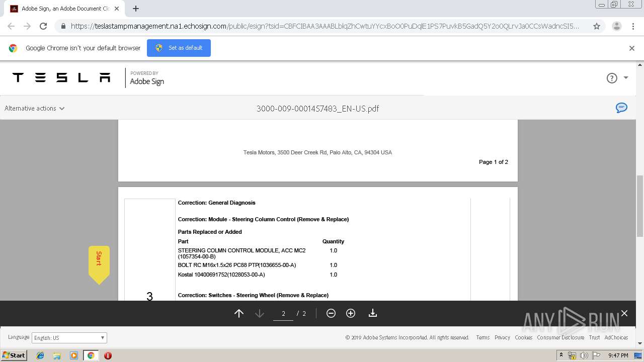644x362 pixels.
Task: Select the Adobe Sign browser tab
Action: click(x=64, y=9)
